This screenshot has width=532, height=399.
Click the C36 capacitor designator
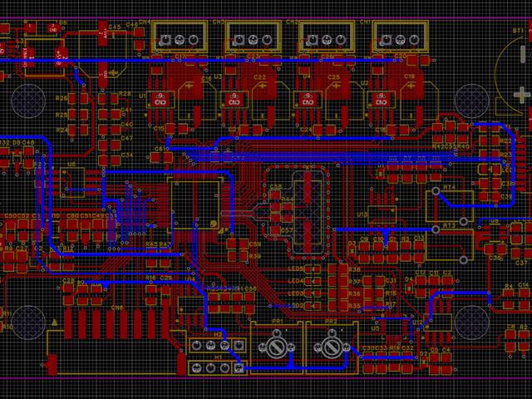[x=495, y=258]
